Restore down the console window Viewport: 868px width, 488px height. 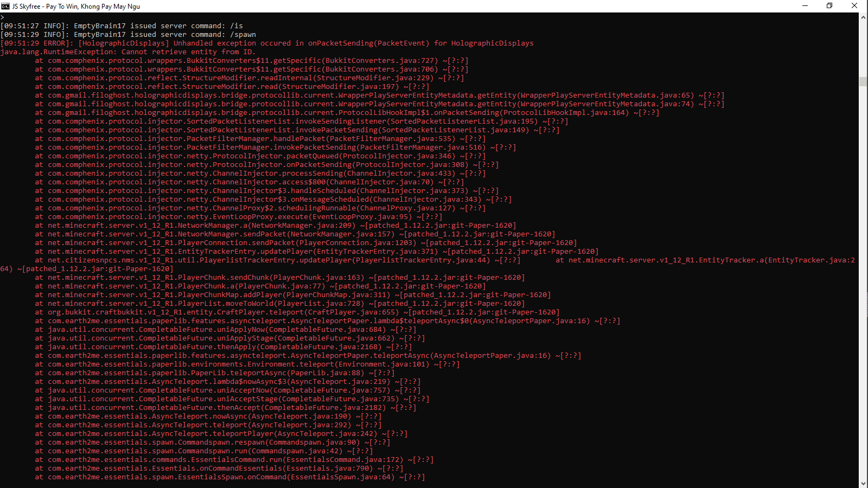[829, 6]
